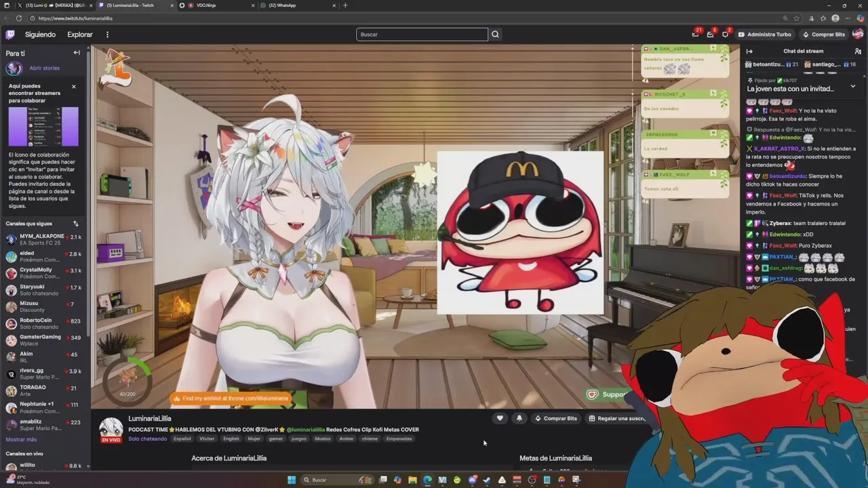Open whispers icon with 2 badge
The width and height of the screenshot is (868, 488).
[x=726, y=34]
